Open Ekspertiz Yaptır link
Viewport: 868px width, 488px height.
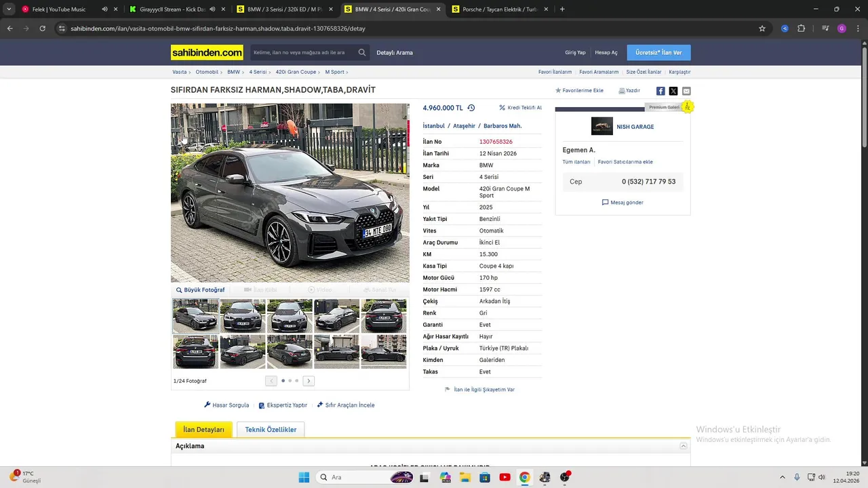tap(283, 405)
